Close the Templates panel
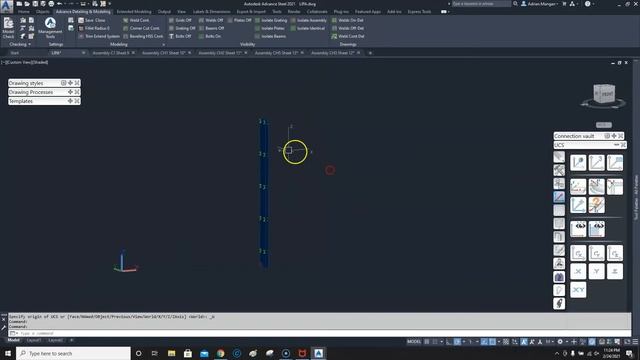Screen dimensions: 640x360 [x=77, y=101]
